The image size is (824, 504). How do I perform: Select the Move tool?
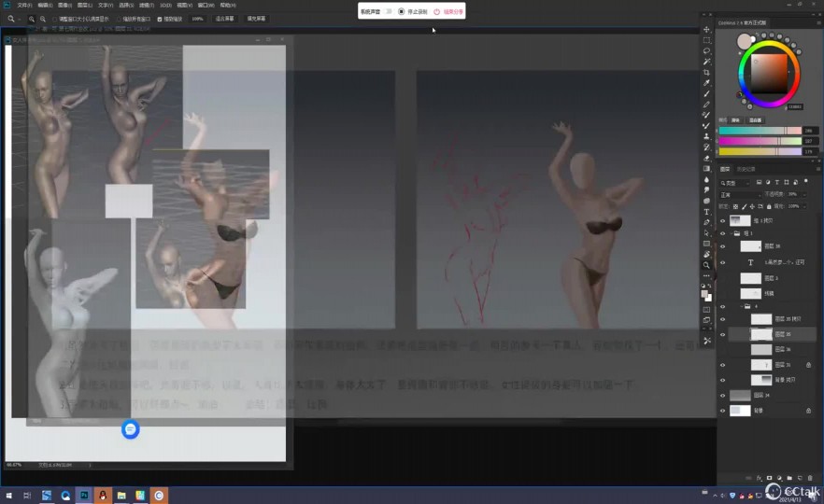click(707, 30)
